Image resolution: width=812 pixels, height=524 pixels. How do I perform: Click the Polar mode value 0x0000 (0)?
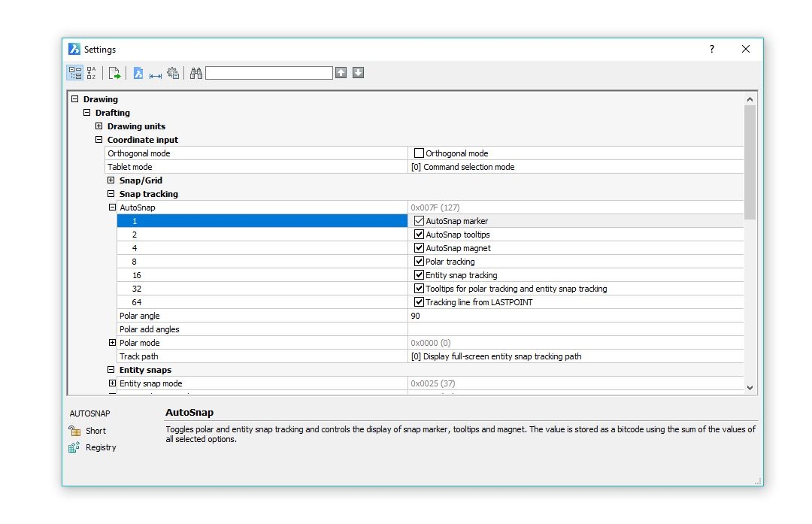pyautogui.click(x=430, y=343)
